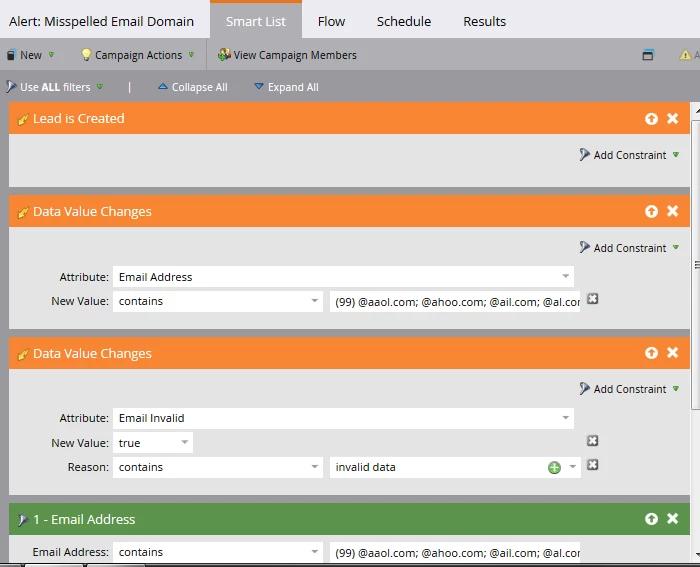Image resolution: width=700 pixels, height=567 pixels.
Task: Click the New Value misspelled domains list field
Action: [455, 302]
